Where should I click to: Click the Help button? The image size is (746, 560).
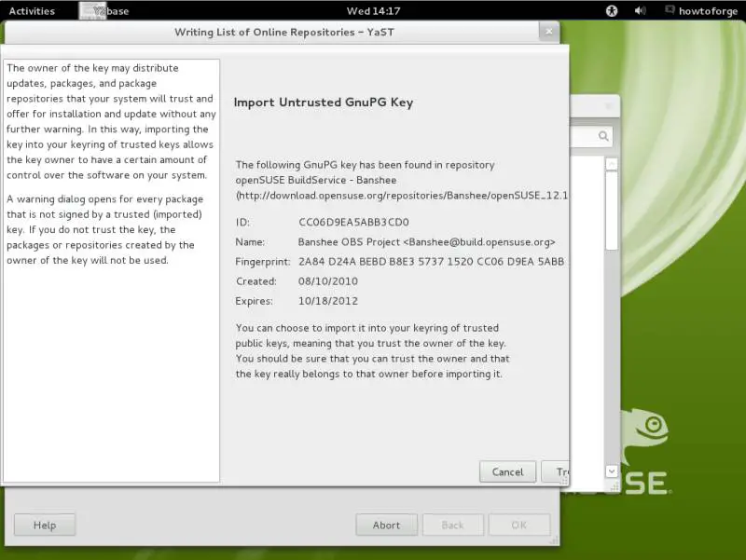45,525
